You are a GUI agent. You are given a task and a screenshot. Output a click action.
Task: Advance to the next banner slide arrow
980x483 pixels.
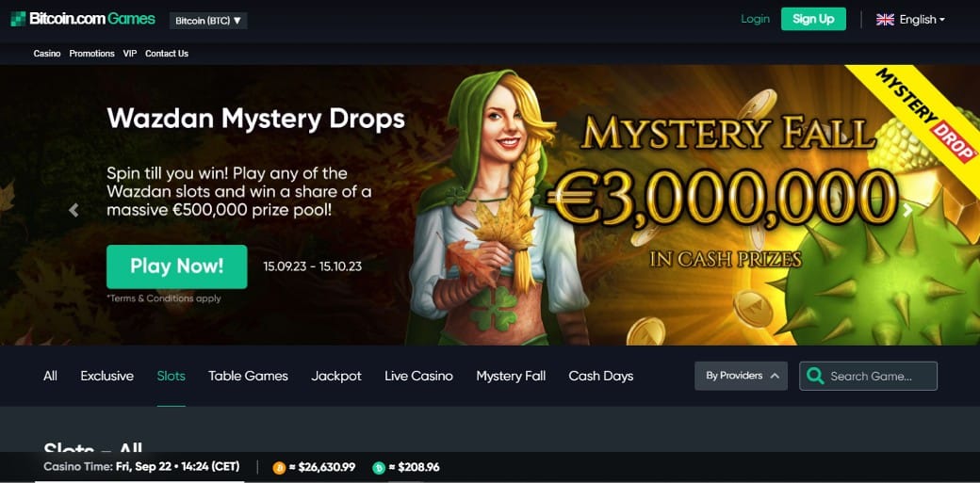pyautogui.click(x=906, y=210)
